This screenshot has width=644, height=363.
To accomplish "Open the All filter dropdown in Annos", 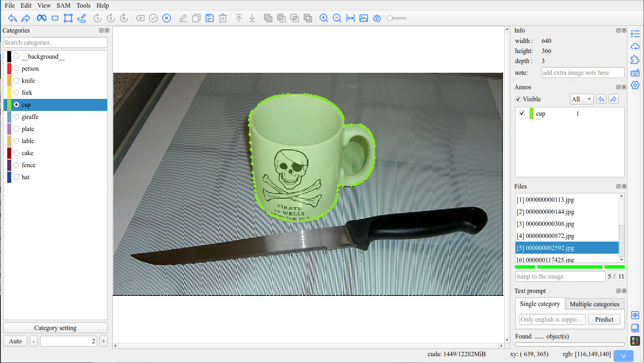I will pos(582,99).
